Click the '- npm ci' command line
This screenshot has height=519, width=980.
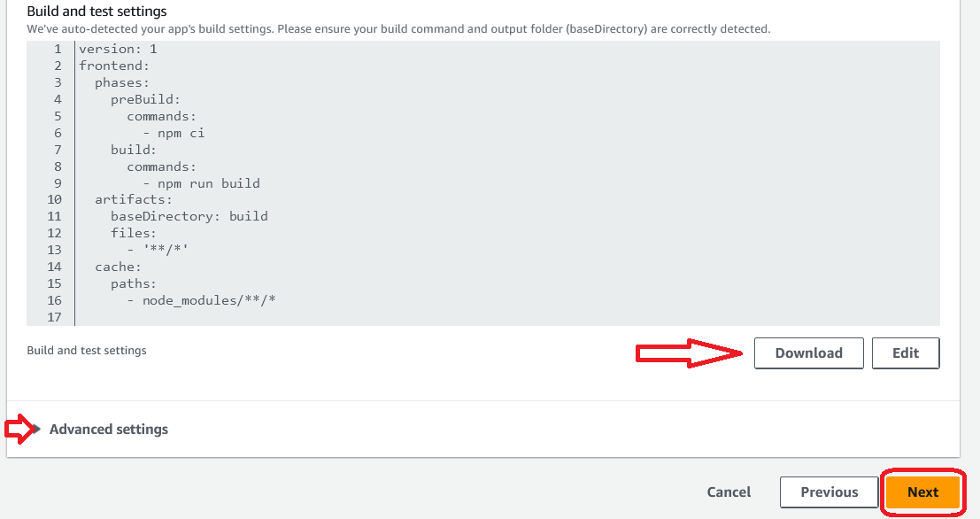click(174, 133)
